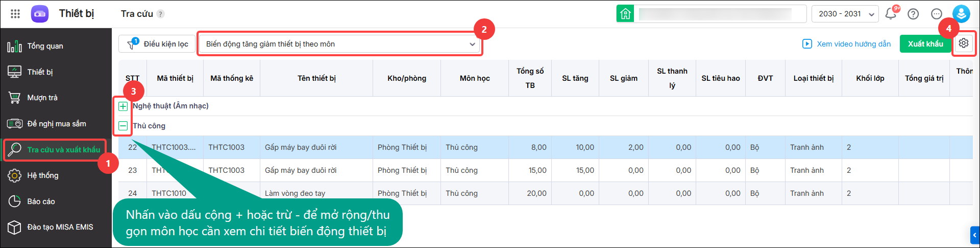
Task: Click help icon beside Tra cứu title
Action: (x=160, y=14)
